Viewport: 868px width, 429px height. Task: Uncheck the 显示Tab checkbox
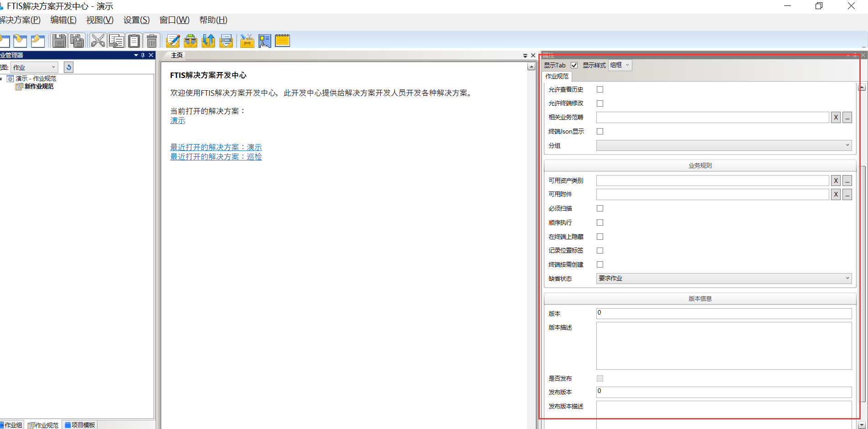click(x=574, y=65)
